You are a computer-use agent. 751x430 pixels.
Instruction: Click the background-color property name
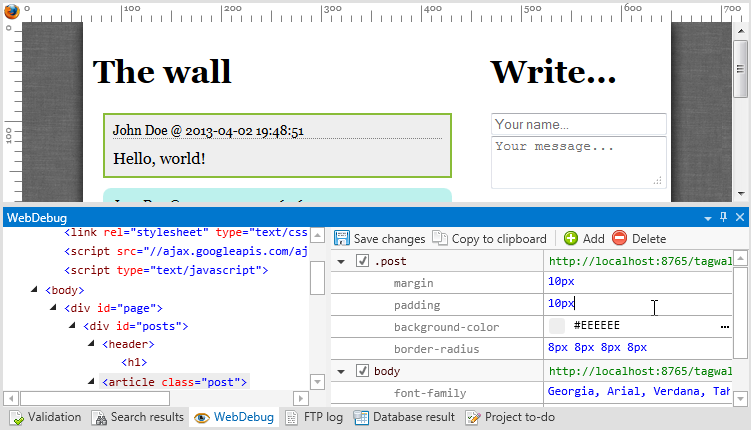[x=446, y=327]
